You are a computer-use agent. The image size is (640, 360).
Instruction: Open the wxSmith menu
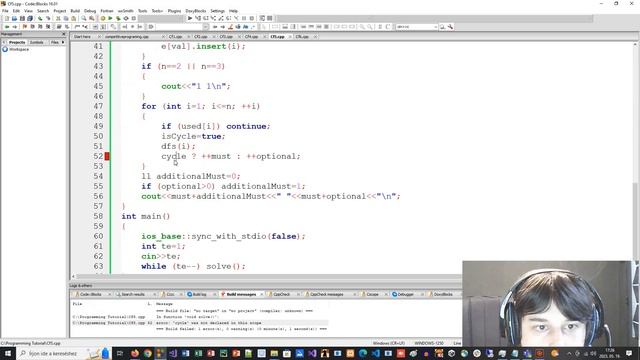click(125, 11)
